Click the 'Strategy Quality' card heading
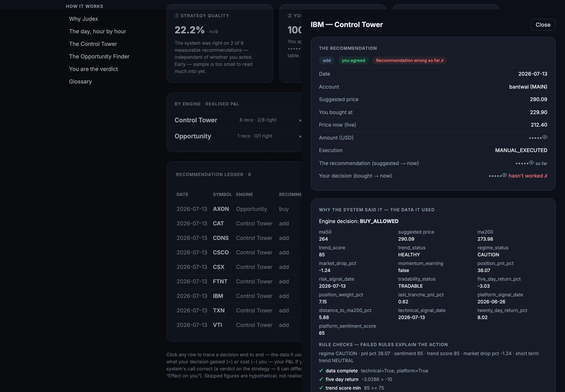565x392 pixels. coord(202,16)
